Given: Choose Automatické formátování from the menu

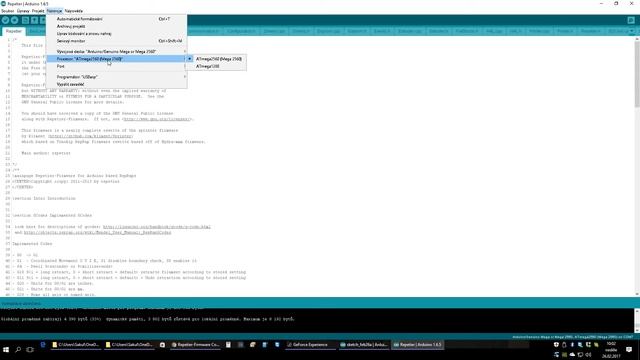Looking at the screenshot, I should pos(116,19).
